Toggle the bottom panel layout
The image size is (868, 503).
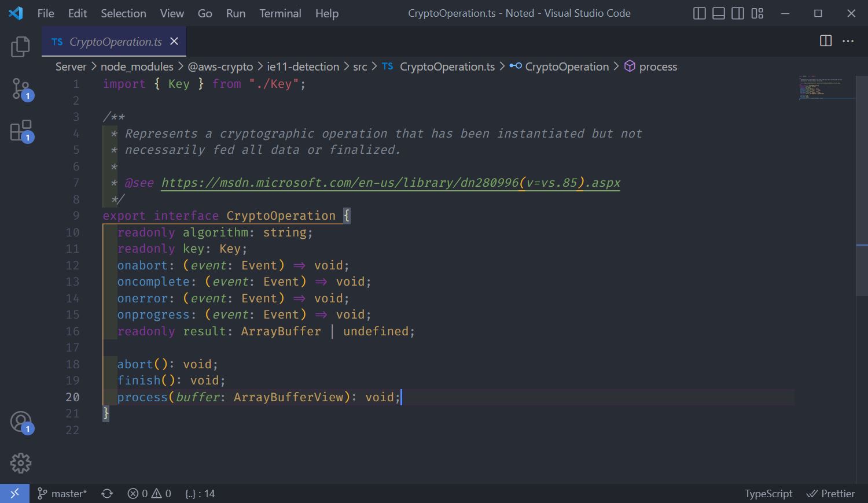click(719, 13)
